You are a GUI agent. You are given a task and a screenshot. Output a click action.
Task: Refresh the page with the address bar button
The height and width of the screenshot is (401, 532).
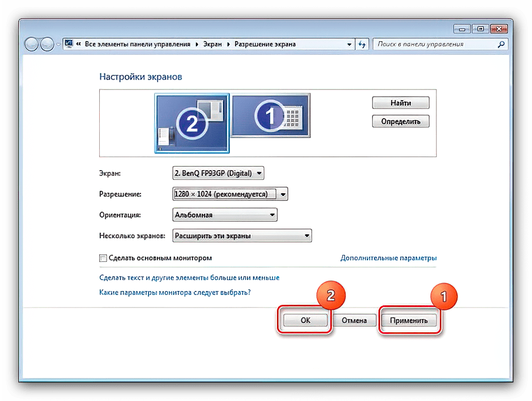[x=362, y=44]
